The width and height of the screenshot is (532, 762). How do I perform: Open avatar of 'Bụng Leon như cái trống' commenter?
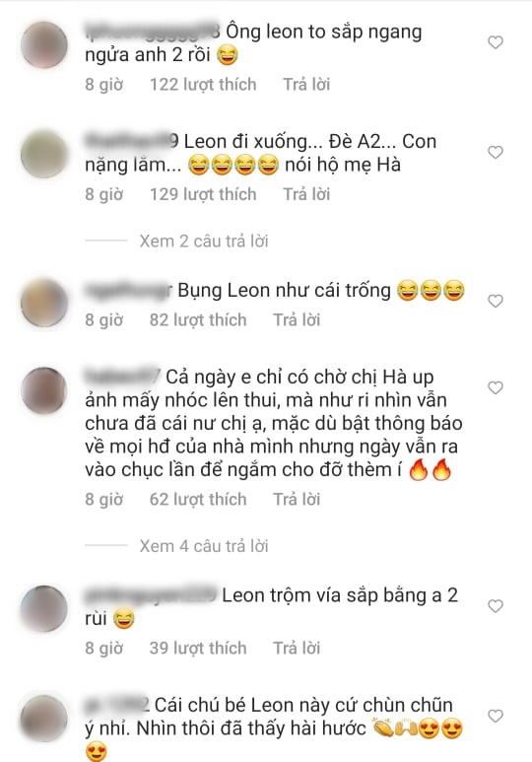point(44,303)
